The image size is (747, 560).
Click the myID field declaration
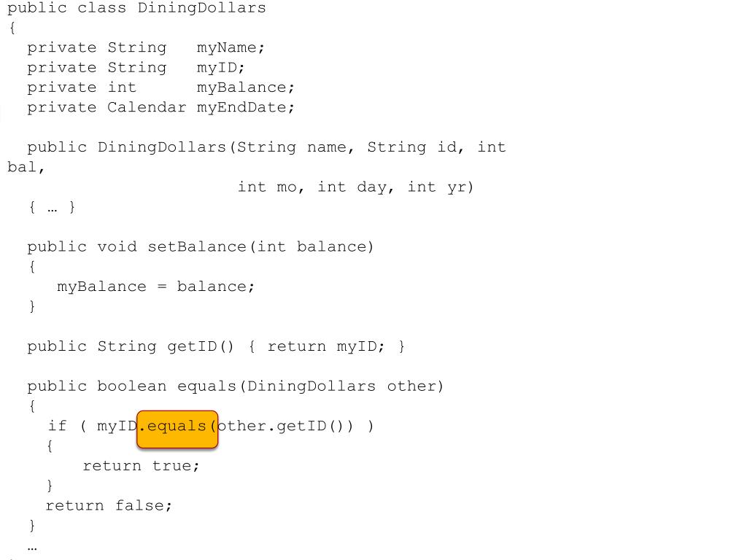tap(136, 68)
